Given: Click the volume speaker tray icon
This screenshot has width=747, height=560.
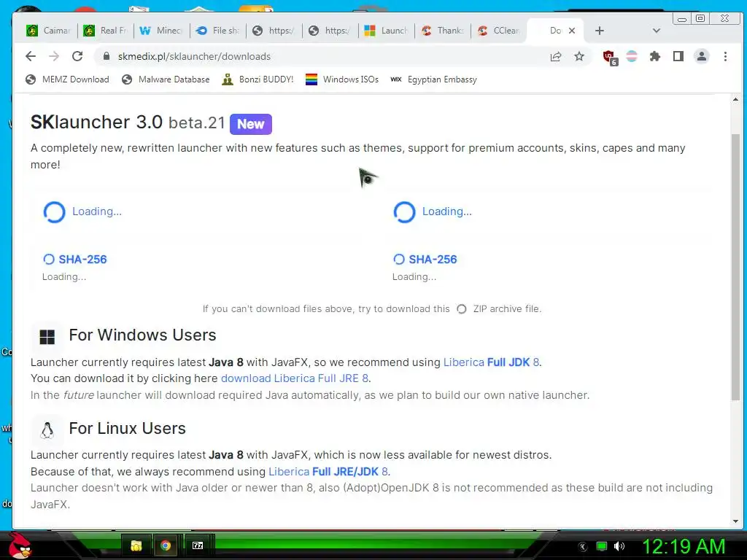Looking at the screenshot, I should tap(619, 546).
